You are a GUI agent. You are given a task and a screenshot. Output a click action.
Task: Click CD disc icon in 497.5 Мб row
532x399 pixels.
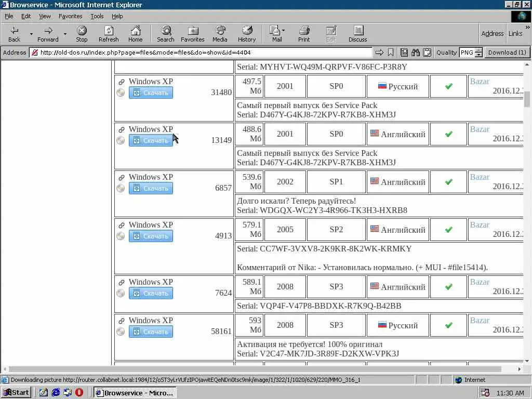click(x=121, y=92)
